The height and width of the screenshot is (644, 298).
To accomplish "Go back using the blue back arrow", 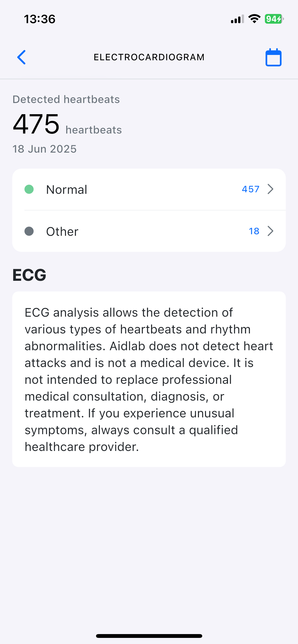I will tap(22, 57).
